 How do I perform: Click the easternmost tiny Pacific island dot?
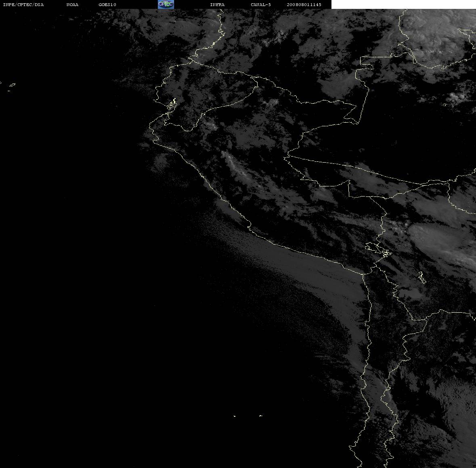click(261, 416)
